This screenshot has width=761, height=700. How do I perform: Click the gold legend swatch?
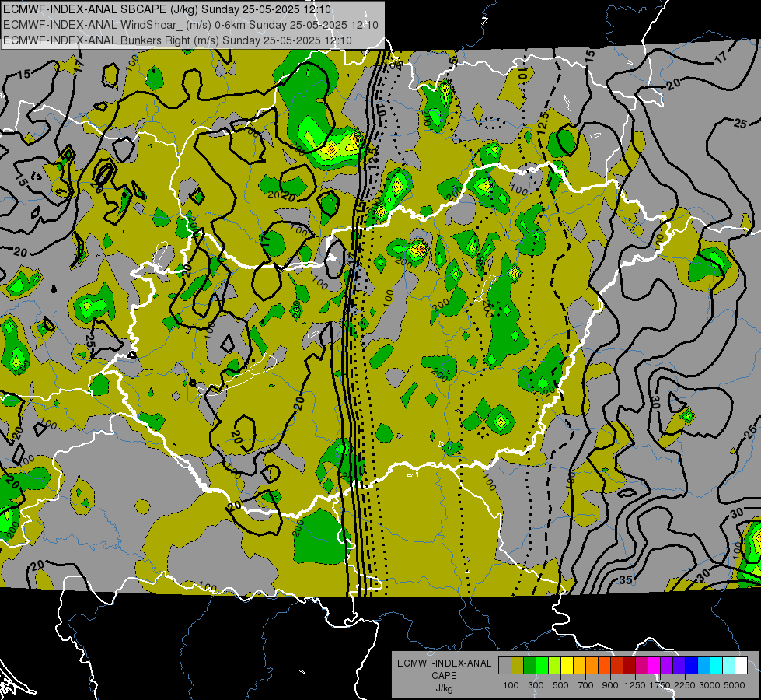pos(579,666)
